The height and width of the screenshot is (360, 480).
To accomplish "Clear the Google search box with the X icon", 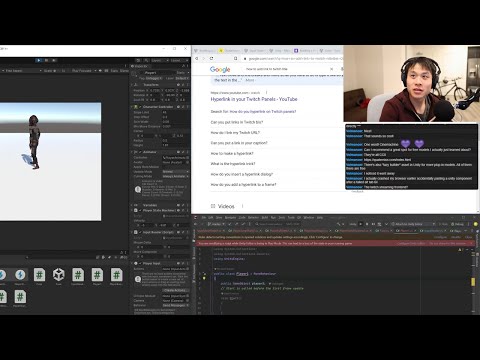I will [x=331, y=69].
